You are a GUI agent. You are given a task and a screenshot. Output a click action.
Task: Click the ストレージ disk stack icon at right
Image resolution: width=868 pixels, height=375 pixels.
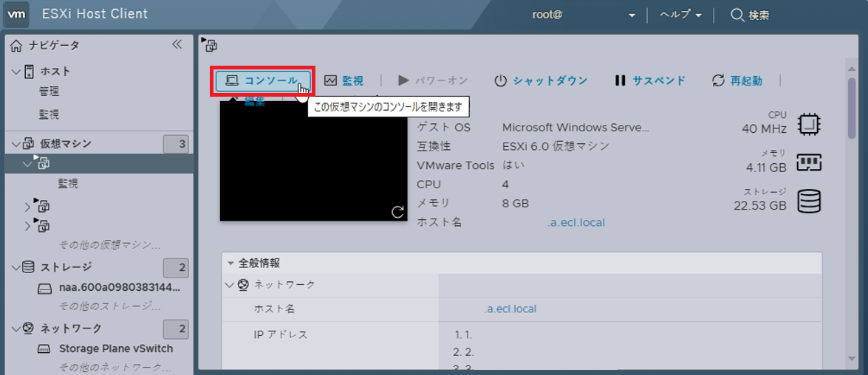click(x=809, y=200)
